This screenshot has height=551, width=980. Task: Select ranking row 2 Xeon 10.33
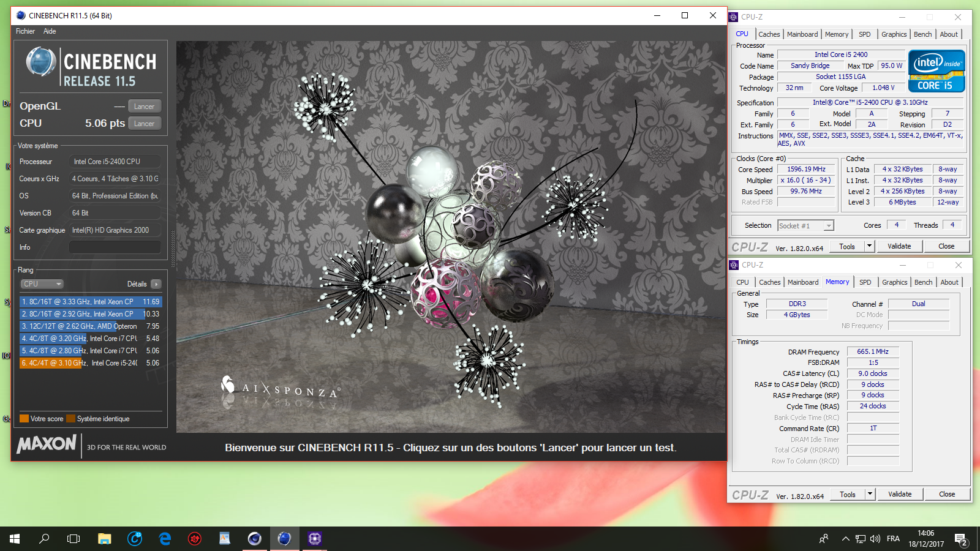coord(91,314)
